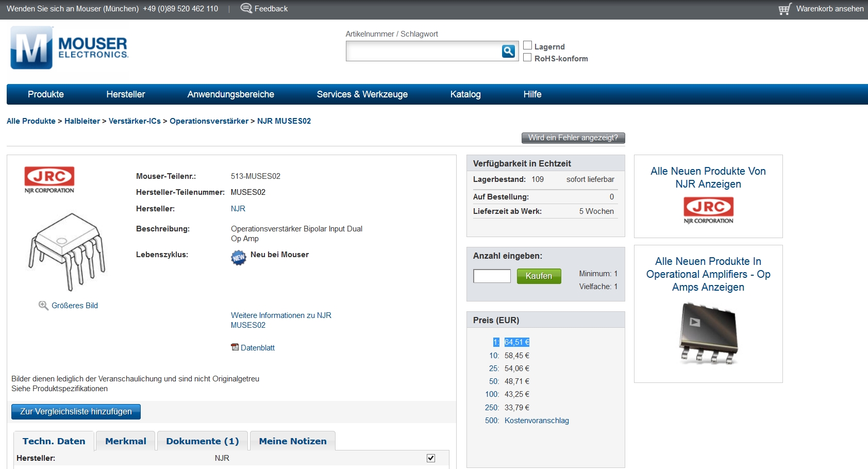Switch to the Merkmal tab
Image resolution: width=868 pixels, height=469 pixels.
pyautogui.click(x=126, y=441)
